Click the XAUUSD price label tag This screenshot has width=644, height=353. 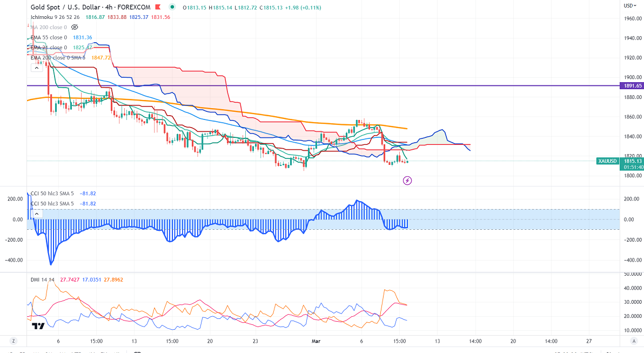click(608, 161)
